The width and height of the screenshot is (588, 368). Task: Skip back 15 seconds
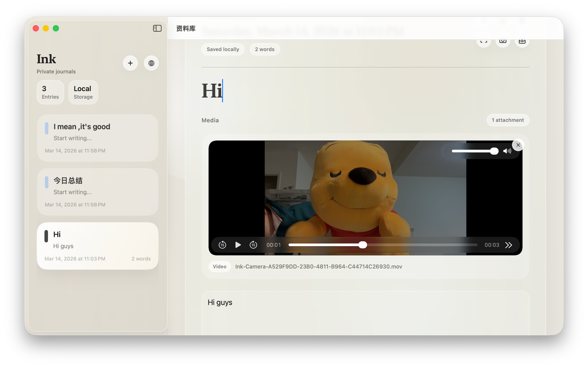coord(222,245)
